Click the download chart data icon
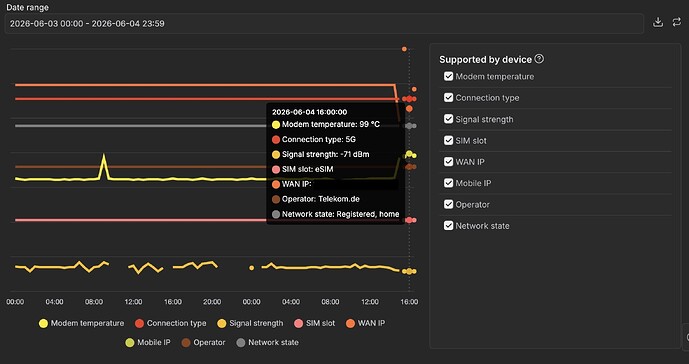The image size is (689, 364). (x=657, y=22)
